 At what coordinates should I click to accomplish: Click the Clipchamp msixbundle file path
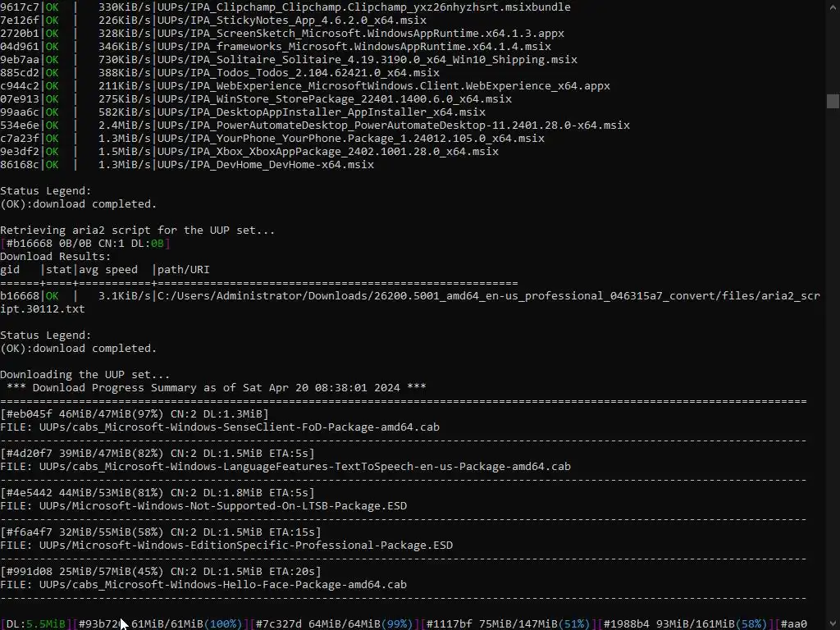[x=363, y=7]
